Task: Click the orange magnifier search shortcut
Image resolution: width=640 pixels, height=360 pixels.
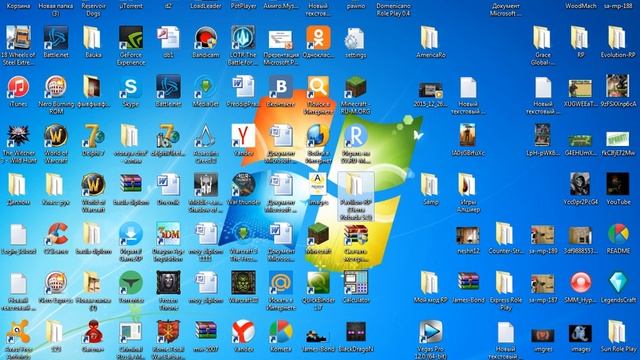Action: (318, 88)
